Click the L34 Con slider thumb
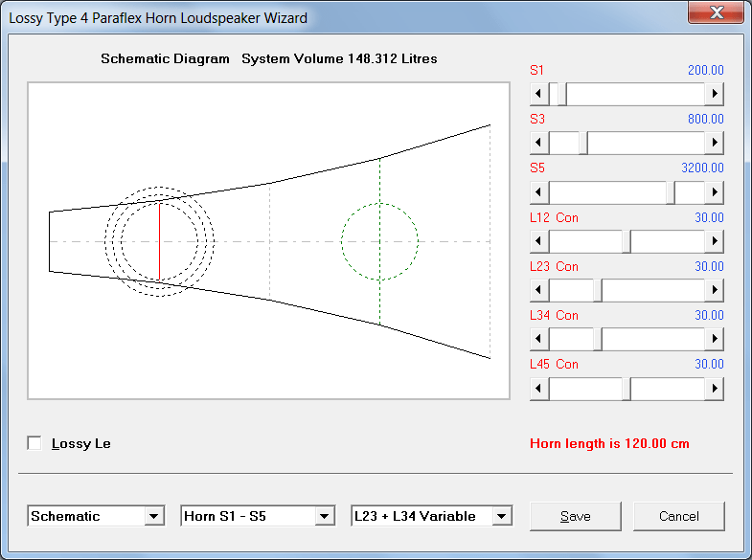This screenshot has width=752, height=560. 598,339
